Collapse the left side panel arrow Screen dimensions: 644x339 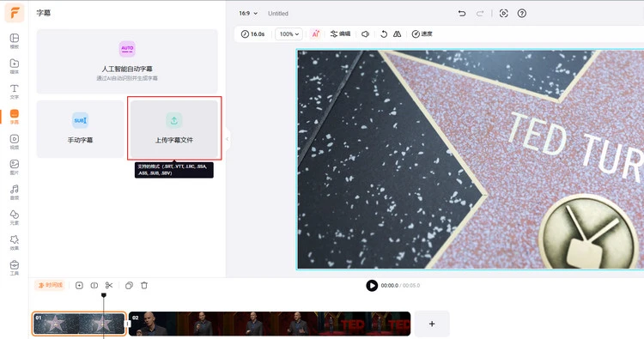pos(228,139)
